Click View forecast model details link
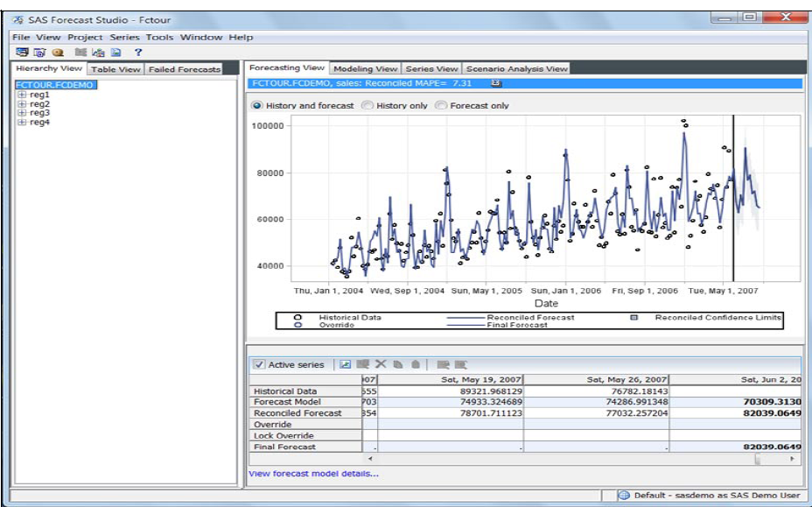812x507 pixels. tap(313, 474)
